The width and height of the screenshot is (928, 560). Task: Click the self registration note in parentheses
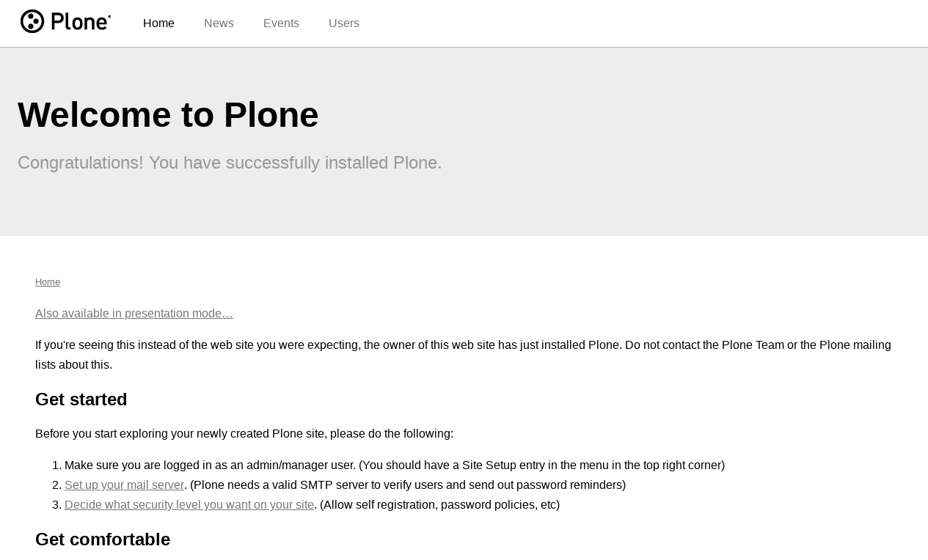(x=440, y=505)
